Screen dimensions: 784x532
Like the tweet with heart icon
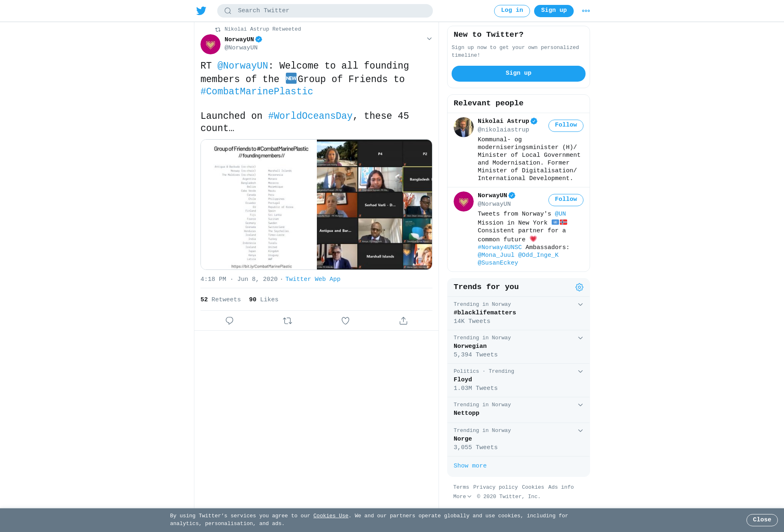click(x=345, y=321)
